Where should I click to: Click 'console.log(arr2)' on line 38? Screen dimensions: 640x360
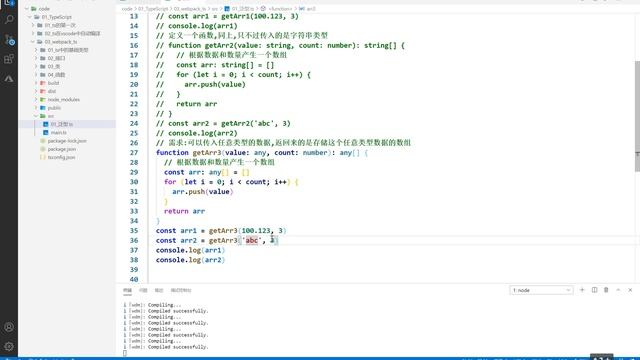[190, 260]
